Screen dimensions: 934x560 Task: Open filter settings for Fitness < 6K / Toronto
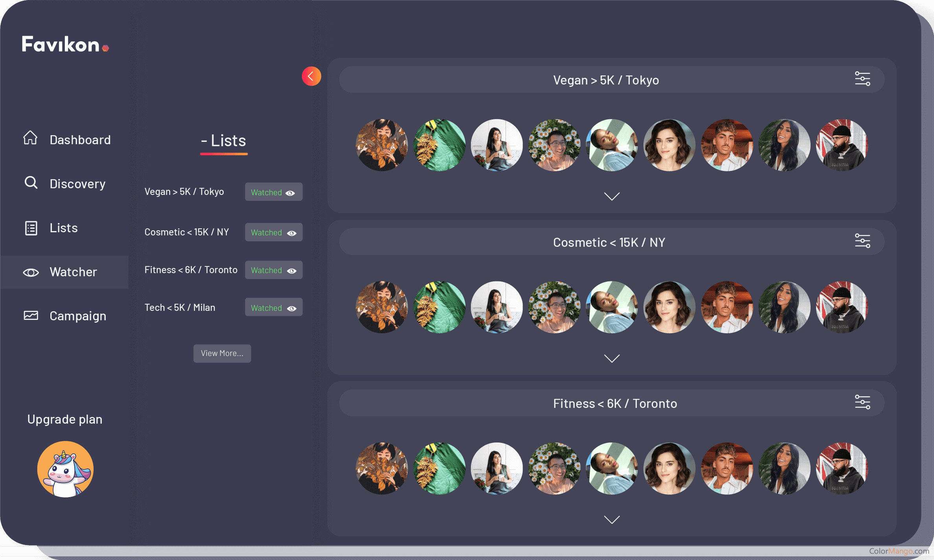tap(862, 402)
